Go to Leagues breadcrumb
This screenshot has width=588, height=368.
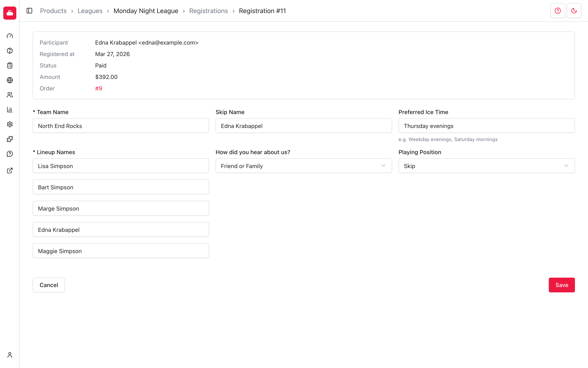pyautogui.click(x=90, y=11)
